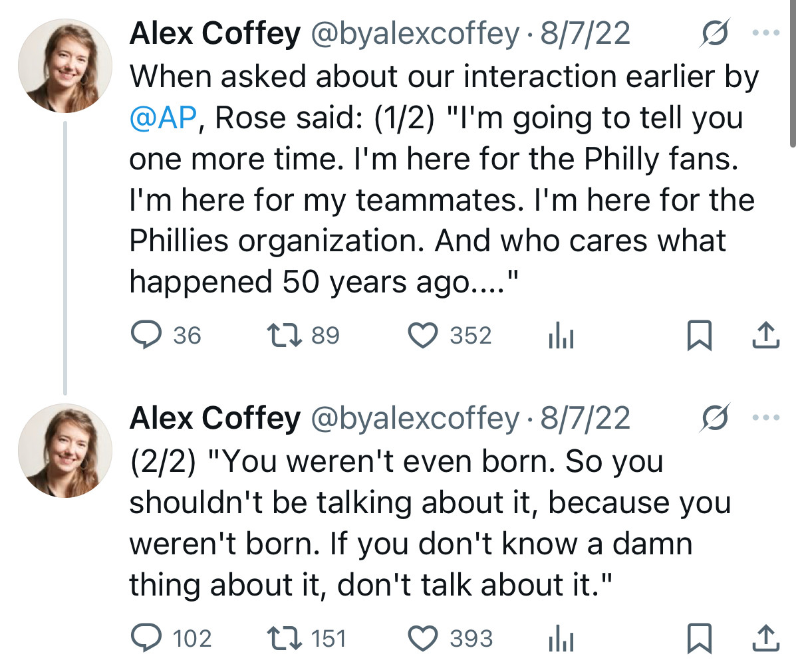
Task: Retweet the second tweet with 151 retweets
Action: pyautogui.click(x=285, y=638)
